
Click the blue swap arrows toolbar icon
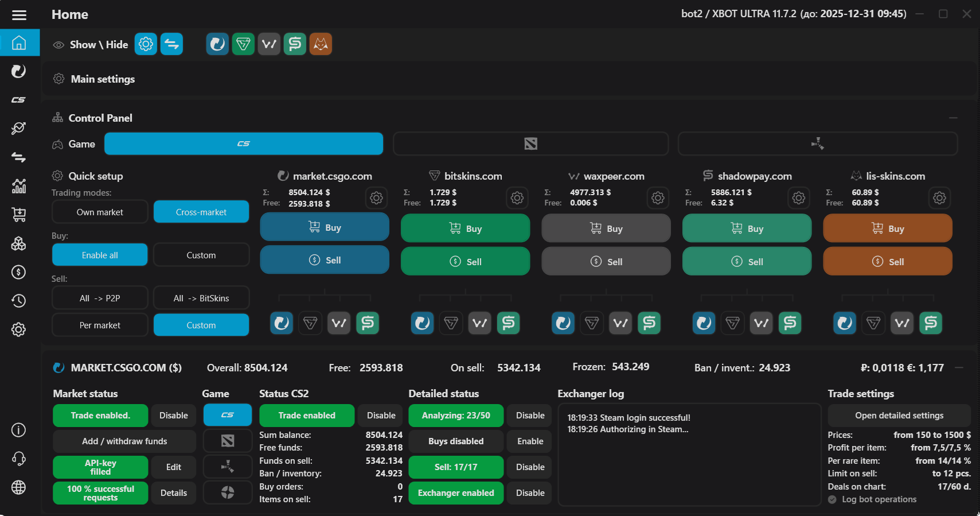pos(171,44)
